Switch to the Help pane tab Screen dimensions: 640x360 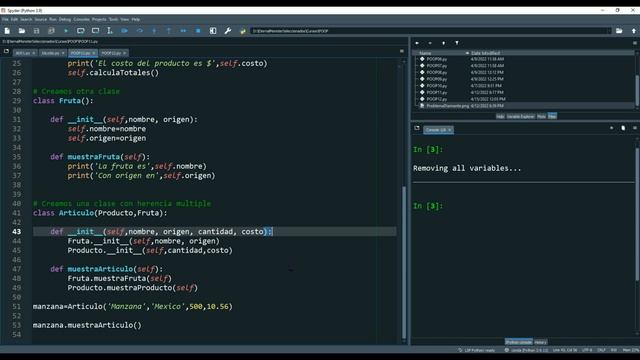(500, 116)
